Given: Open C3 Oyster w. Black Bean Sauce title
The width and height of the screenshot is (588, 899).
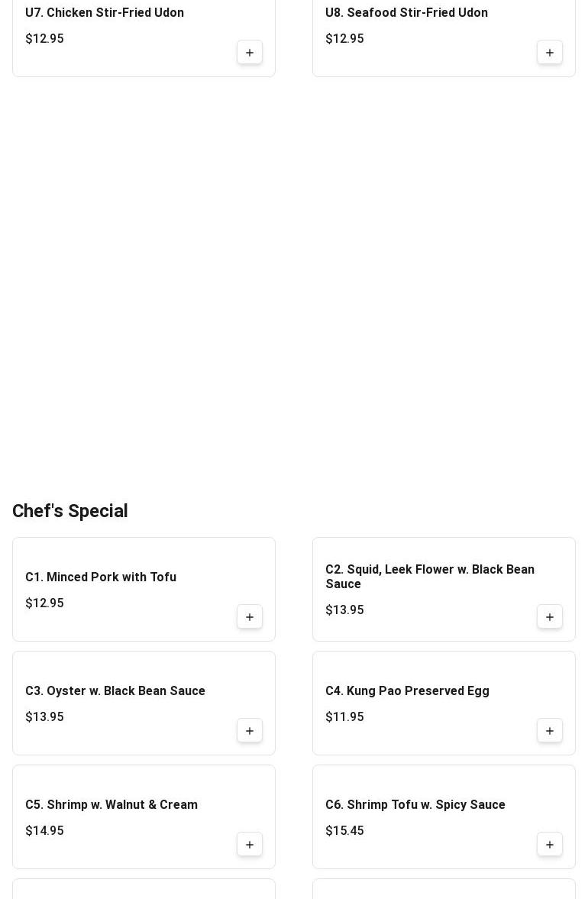Looking at the screenshot, I should [x=115, y=690].
